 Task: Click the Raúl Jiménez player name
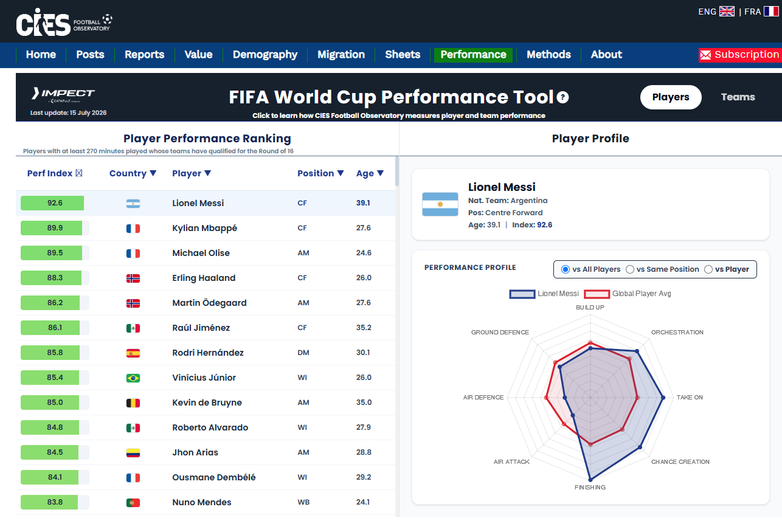click(201, 328)
